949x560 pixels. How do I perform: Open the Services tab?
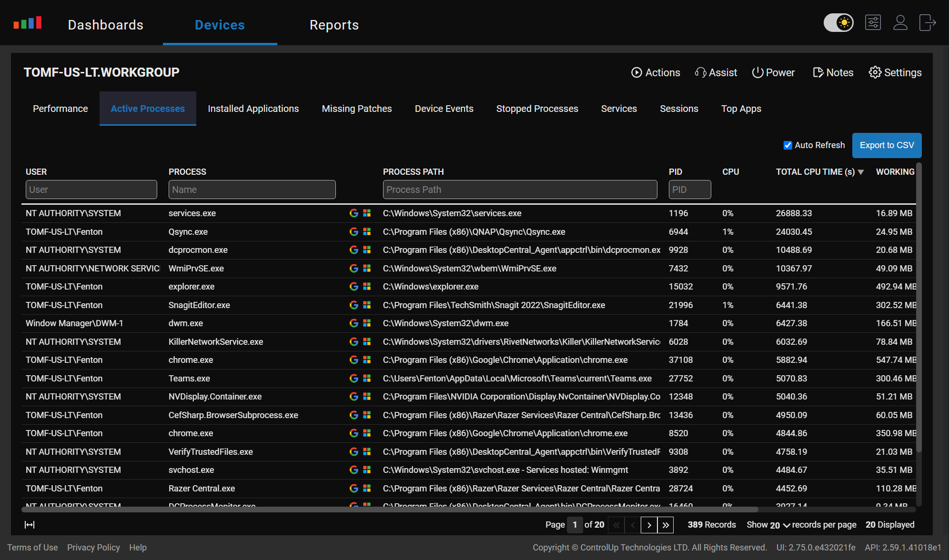click(619, 109)
